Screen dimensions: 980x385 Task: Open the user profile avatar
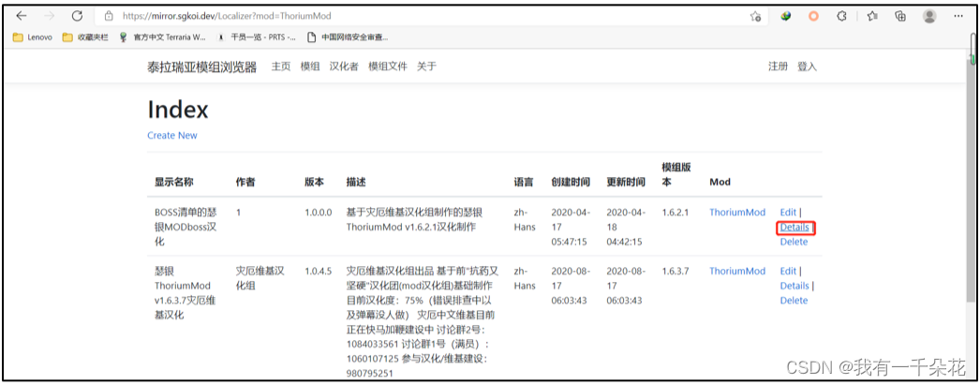pyautogui.click(x=930, y=16)
